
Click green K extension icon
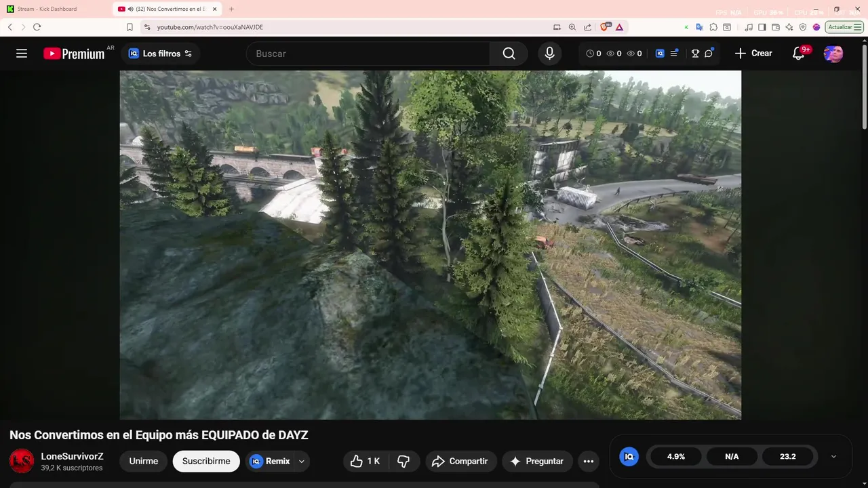click(686, 27)
